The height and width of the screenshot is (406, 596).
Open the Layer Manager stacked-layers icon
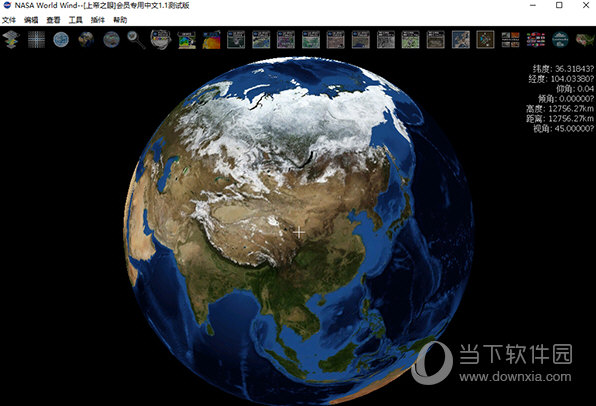[x=11, y=39]
